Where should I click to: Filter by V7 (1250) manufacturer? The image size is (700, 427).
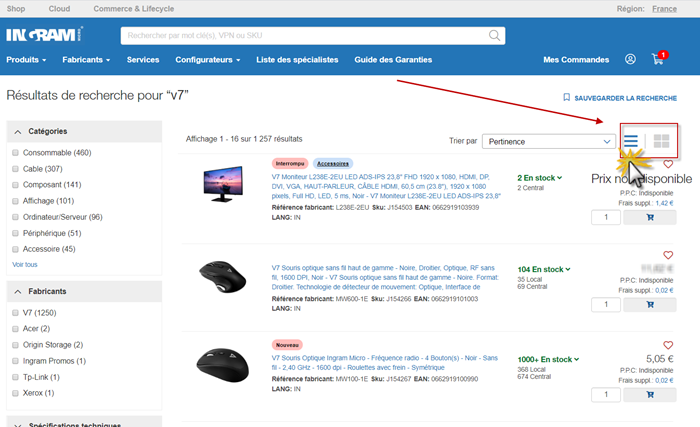pyautogui.click(x=15, y=313)
